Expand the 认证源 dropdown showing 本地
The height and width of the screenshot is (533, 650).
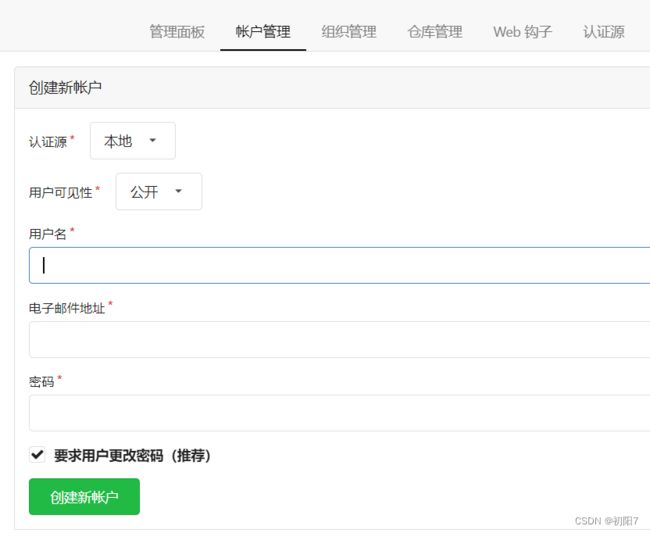(x=133, y=141)
